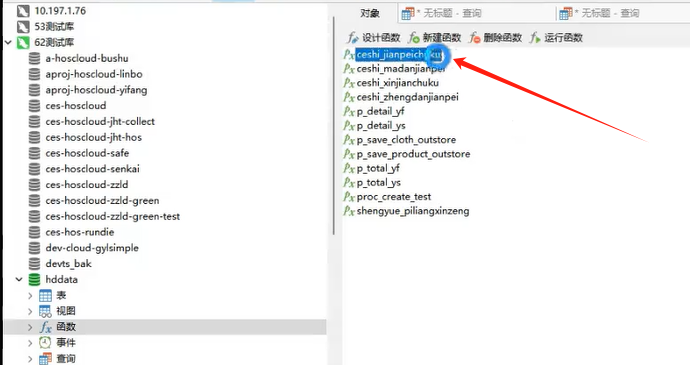Expand the 查询 queries node
The height and width of the screenshot is (365, 690).
point(30,359)
